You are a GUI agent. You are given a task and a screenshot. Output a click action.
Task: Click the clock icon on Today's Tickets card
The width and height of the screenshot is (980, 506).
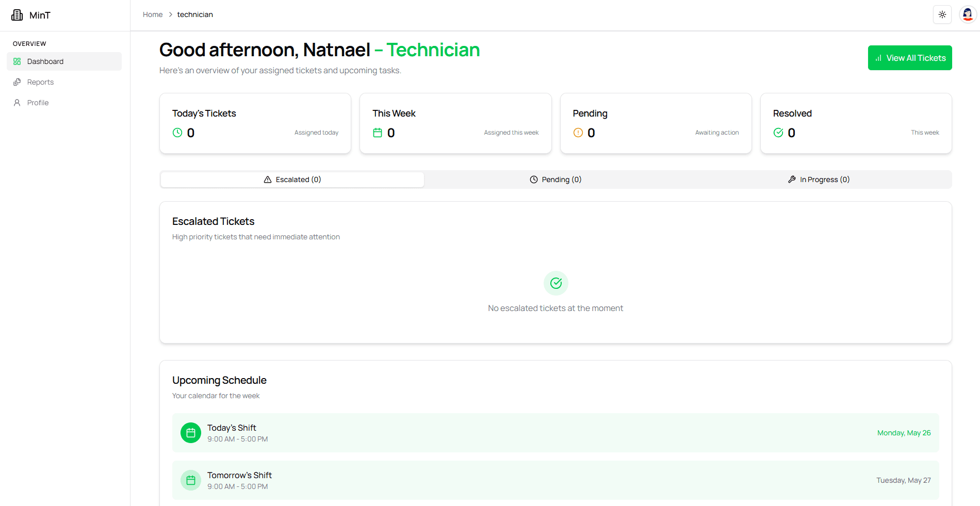point(177,133)
